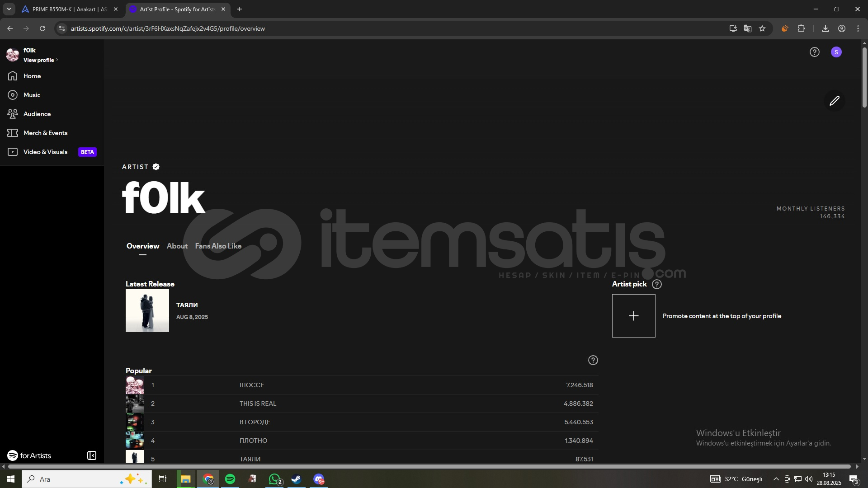The image size is (868, 488).
Task: Click the Video & Visuals play icon
Action: (x=13, y=152)
